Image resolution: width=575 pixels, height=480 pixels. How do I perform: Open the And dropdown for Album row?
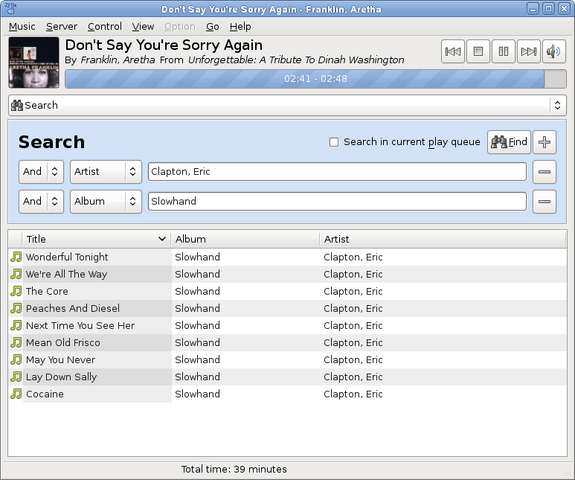(41, 201)
